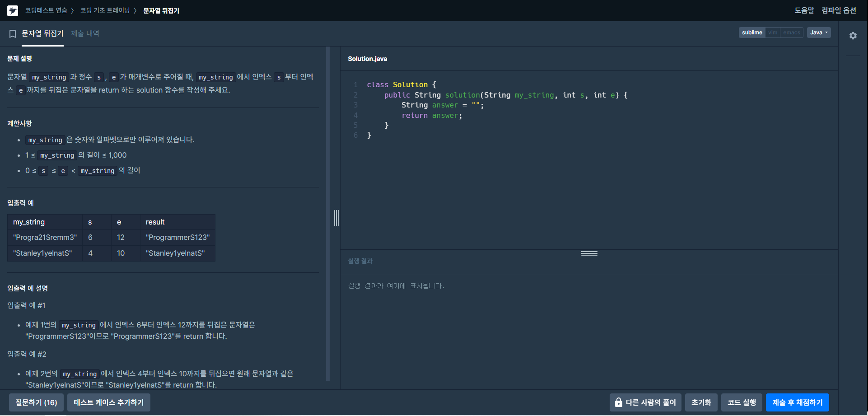This screenshot has width=868, height=416.
Task: Click the Solution.java file label
Action: coord(367,59)
